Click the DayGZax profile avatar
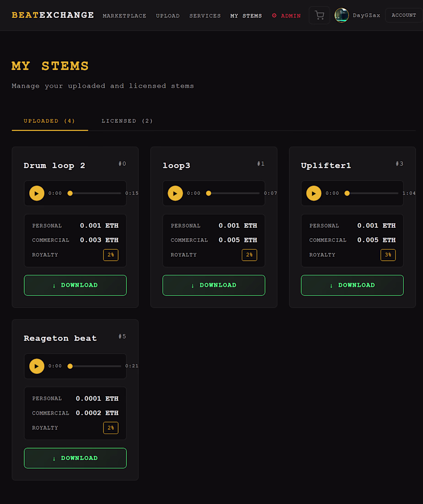423x504 pixels. coord(342,16)
